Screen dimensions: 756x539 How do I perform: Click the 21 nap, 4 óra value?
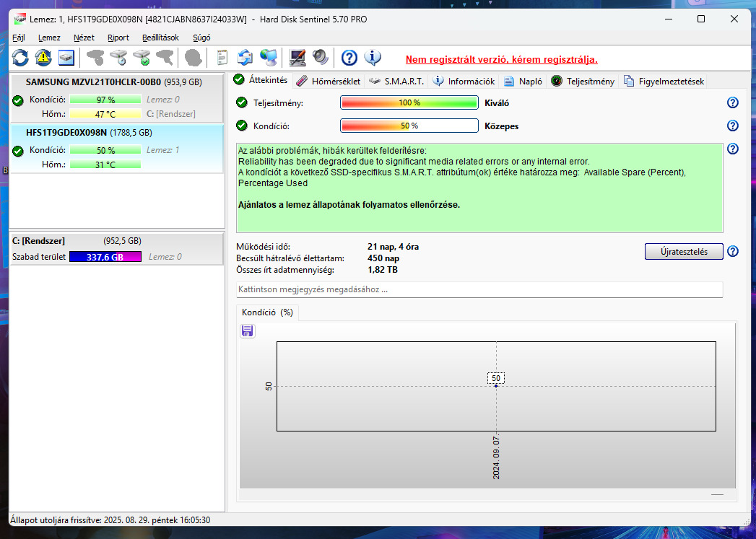click(x=393, y=247)
